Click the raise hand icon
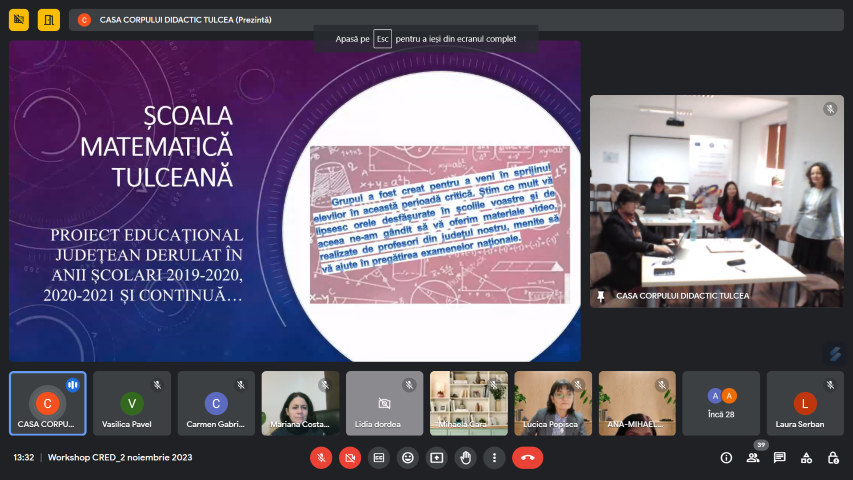This screenshot has width=853, height=480. tap(465, 457)
